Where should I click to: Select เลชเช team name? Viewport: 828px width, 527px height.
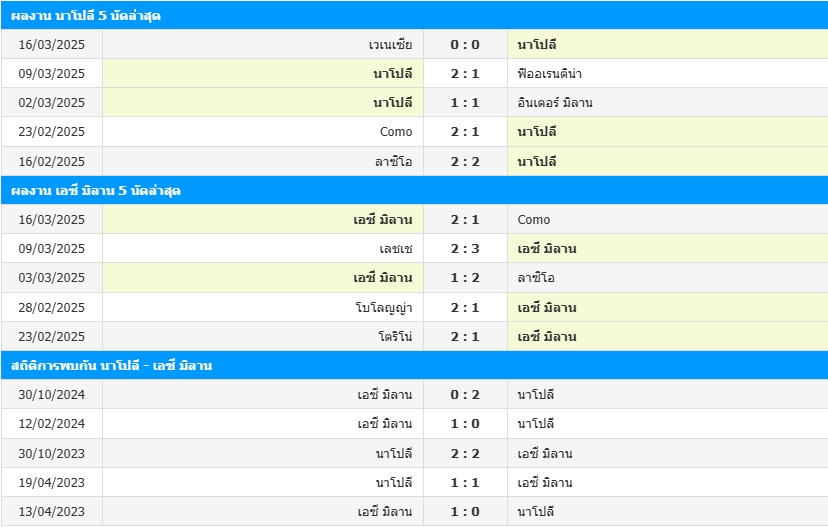coord(396,249)
